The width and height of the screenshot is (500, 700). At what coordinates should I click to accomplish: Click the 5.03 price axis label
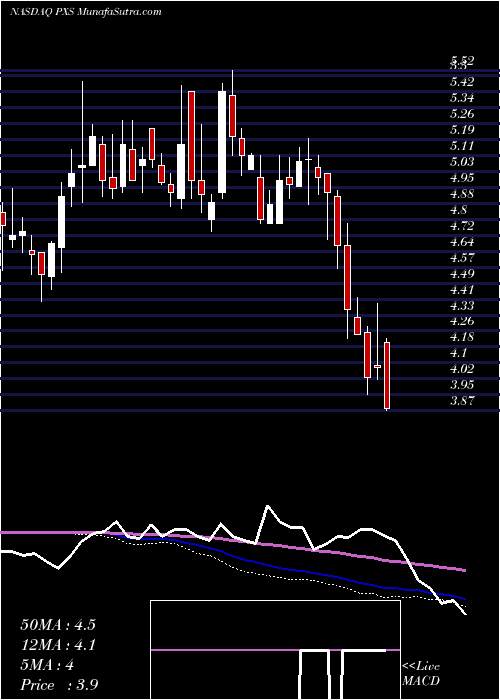(x=462, y=162)
